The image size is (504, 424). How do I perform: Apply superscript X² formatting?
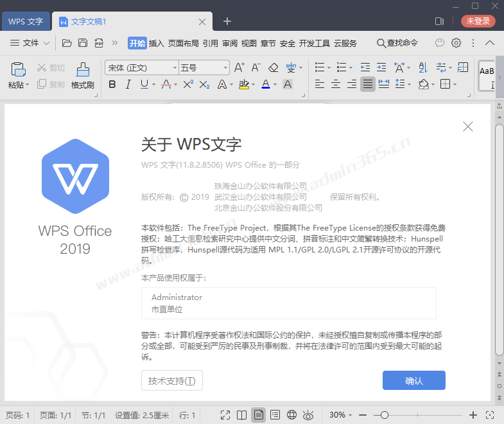(188, 84)
